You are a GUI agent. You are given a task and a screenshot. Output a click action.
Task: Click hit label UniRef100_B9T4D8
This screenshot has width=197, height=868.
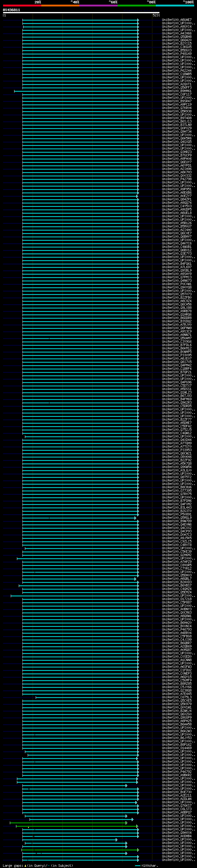pyautogui.click(x=177, y=118)
